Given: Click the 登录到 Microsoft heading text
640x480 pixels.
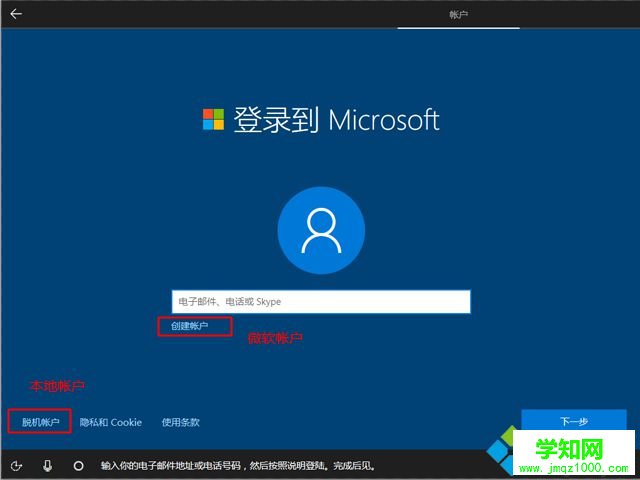Looking at the screenshot, I should 336,120.
